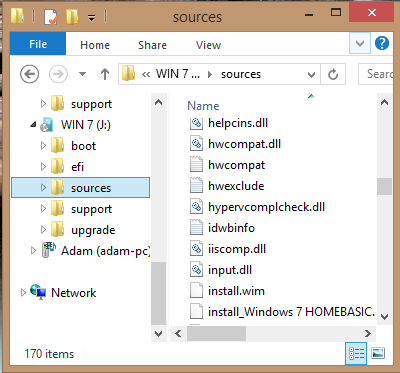Select the hwcompat text file icon
The height and width of the screenshot is (373, 400).
coord(196,165)
